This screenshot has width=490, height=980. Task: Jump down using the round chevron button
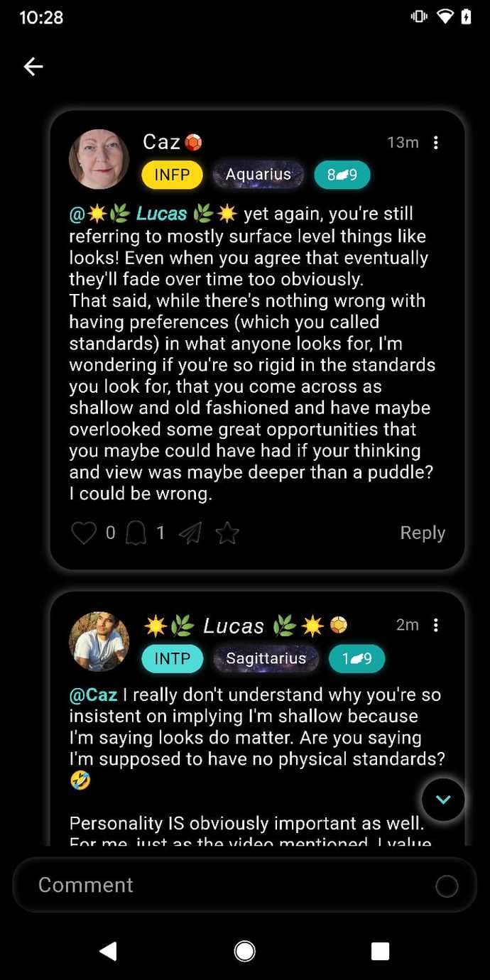coord(443,800)
